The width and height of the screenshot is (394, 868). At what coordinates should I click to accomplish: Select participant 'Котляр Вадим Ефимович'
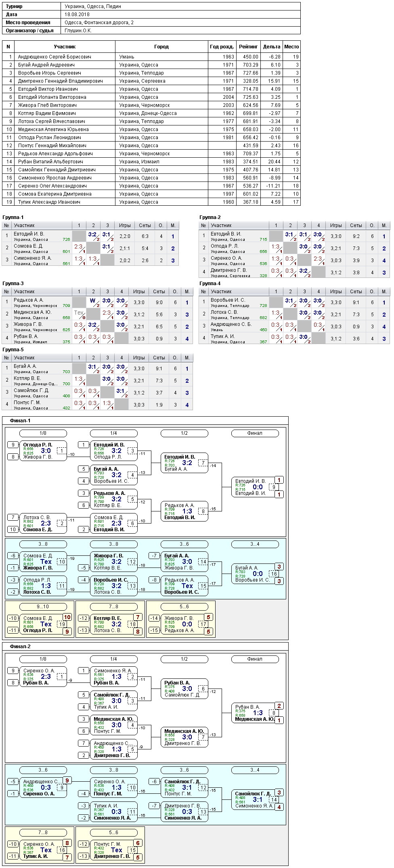tap(47, 113)
